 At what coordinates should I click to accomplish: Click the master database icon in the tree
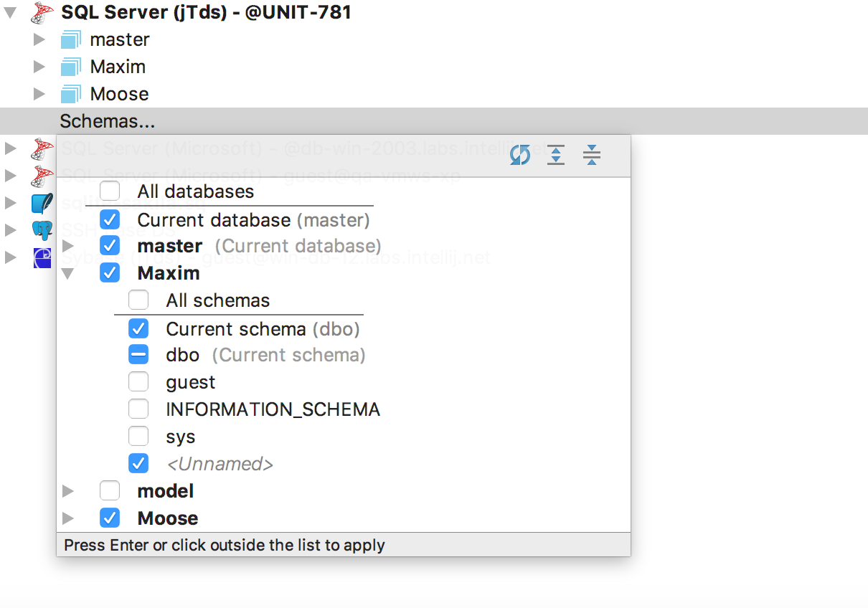[70, 39]
